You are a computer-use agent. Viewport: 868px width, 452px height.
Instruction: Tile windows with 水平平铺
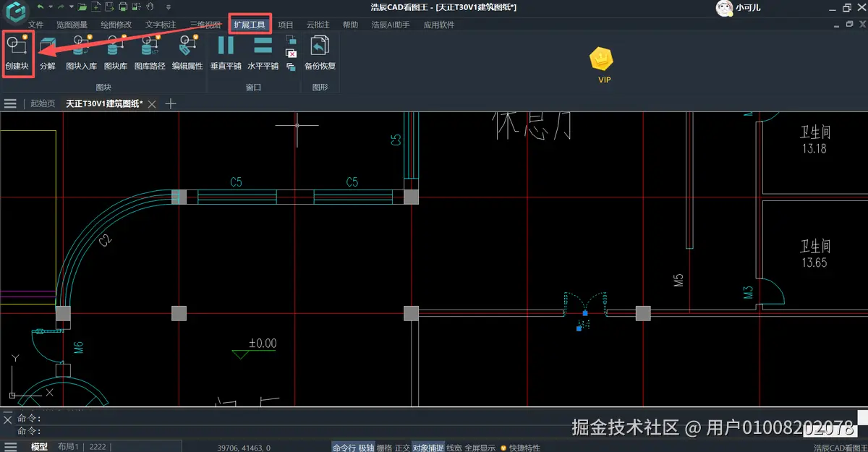tap(263, 53)
